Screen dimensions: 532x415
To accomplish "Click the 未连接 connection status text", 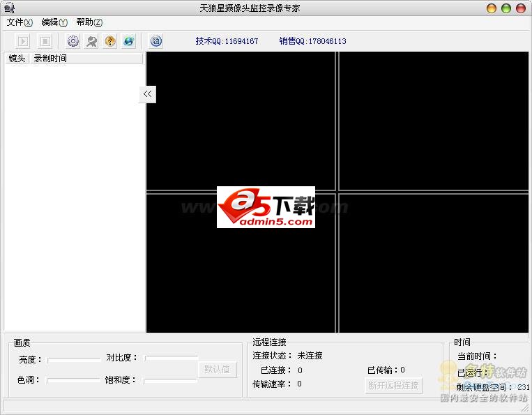I will click(310, 356).
